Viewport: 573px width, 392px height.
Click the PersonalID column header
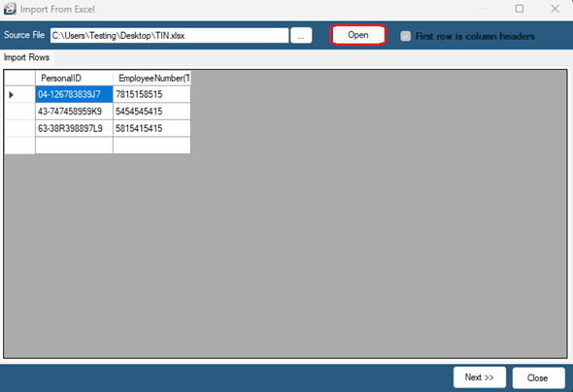(x=74, y=78)
